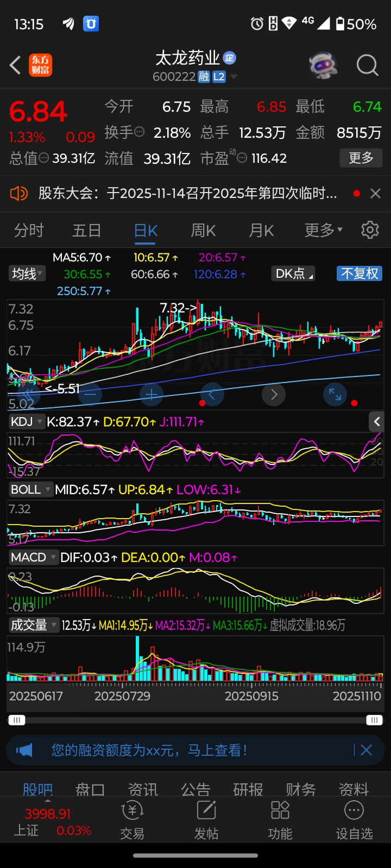Open the 财务 tab
This screenshot has width=391, height=868.
coord(301,788)
